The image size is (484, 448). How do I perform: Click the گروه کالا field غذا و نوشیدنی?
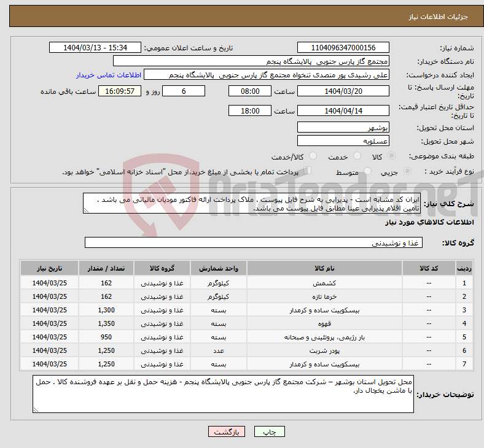[x=254, y=242]
